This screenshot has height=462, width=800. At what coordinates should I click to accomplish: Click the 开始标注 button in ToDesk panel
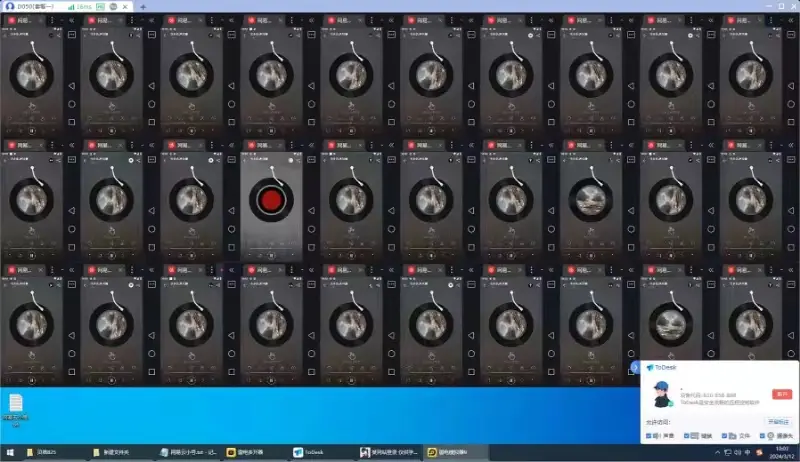pos(779,422)
